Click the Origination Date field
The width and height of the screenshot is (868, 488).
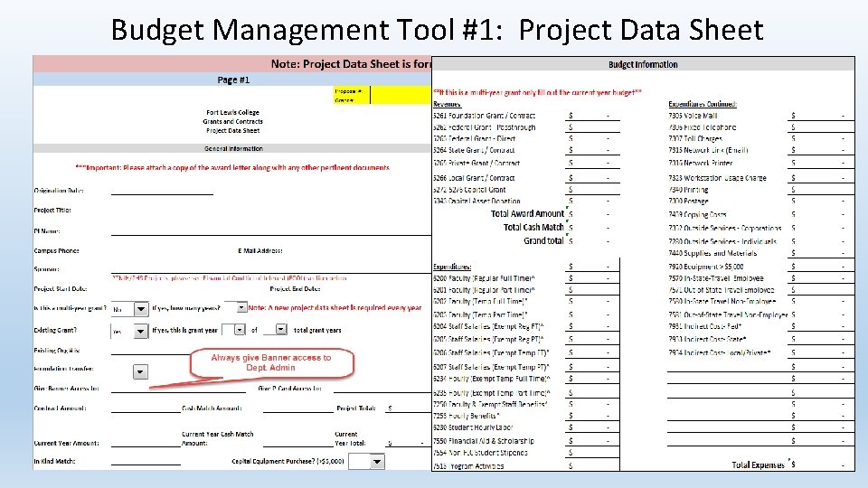point(162,190)
